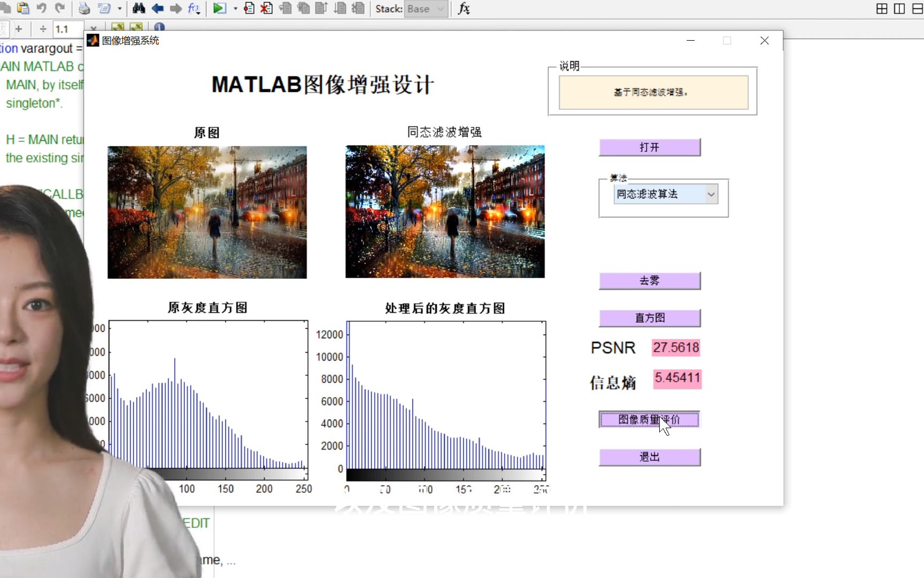
Task: Paste from clipboard in the toolbar
Action: (x=23, y=9)
